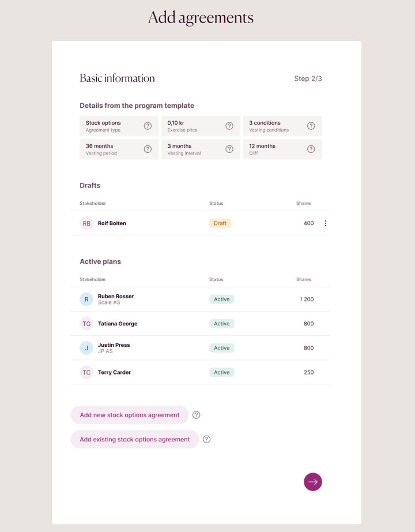Screen dimensions: 415x532
Task: Click Rolf Boiten draft entry
Action: pos(112,223)
